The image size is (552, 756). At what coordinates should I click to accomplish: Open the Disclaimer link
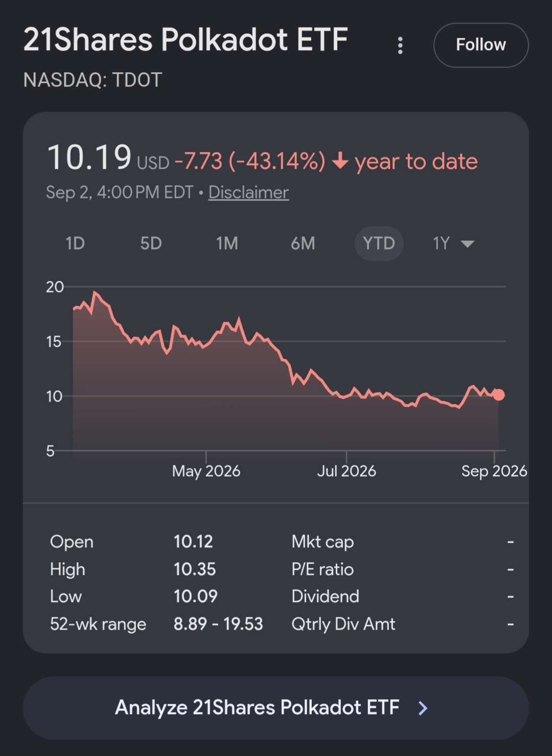click(248, 192)
